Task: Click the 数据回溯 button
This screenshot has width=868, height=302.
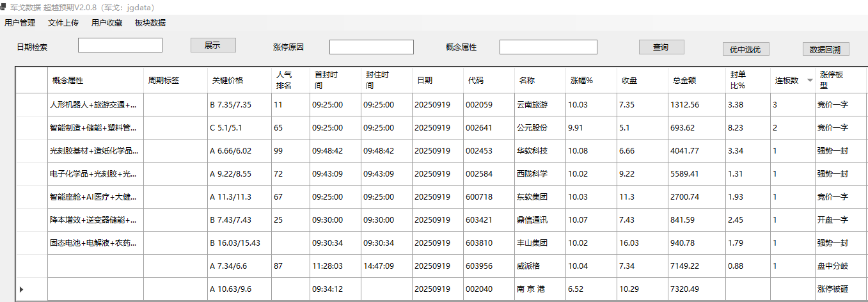Action: 826,49
